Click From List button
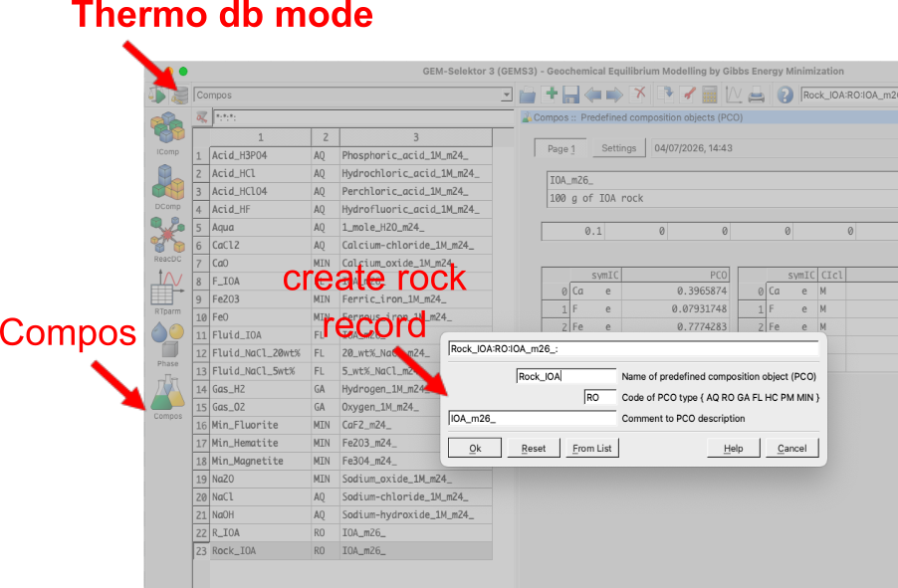This screenshot has height=588, width=898. click(592, 449)
